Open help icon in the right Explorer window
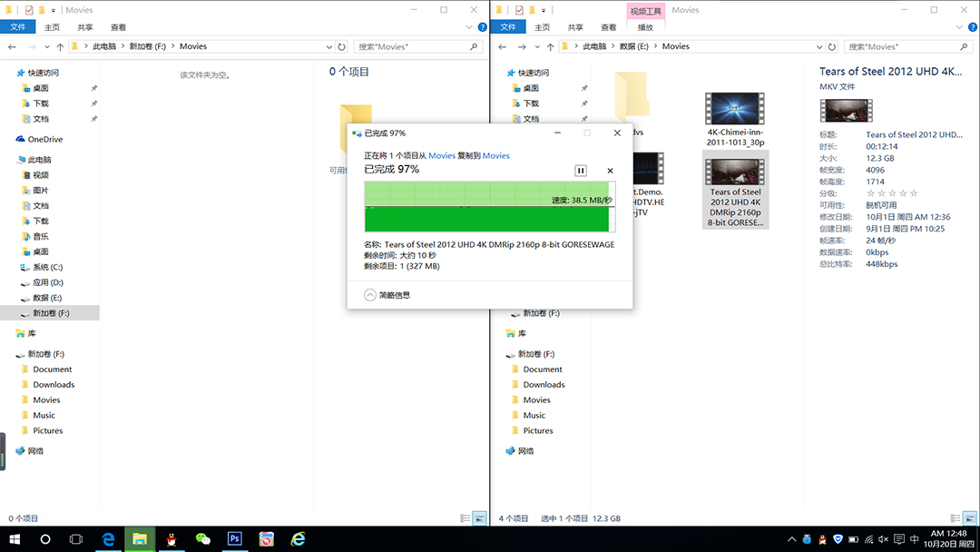 [970, 27]
